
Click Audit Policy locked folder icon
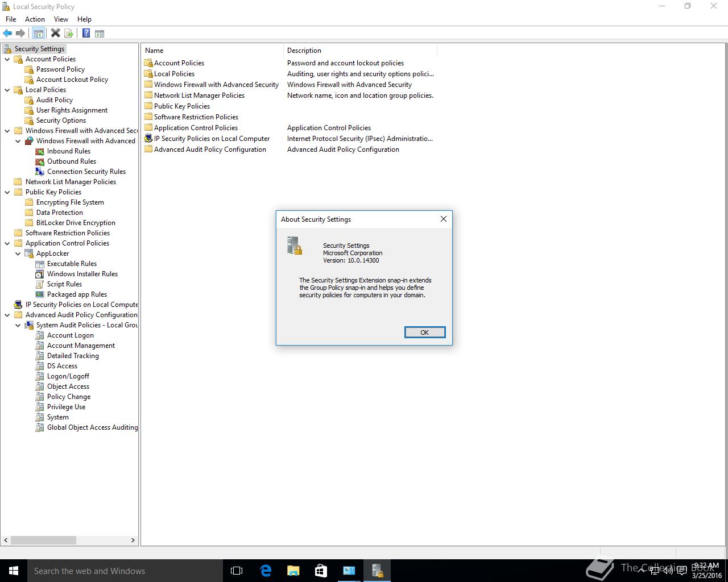tap(29, 100)
